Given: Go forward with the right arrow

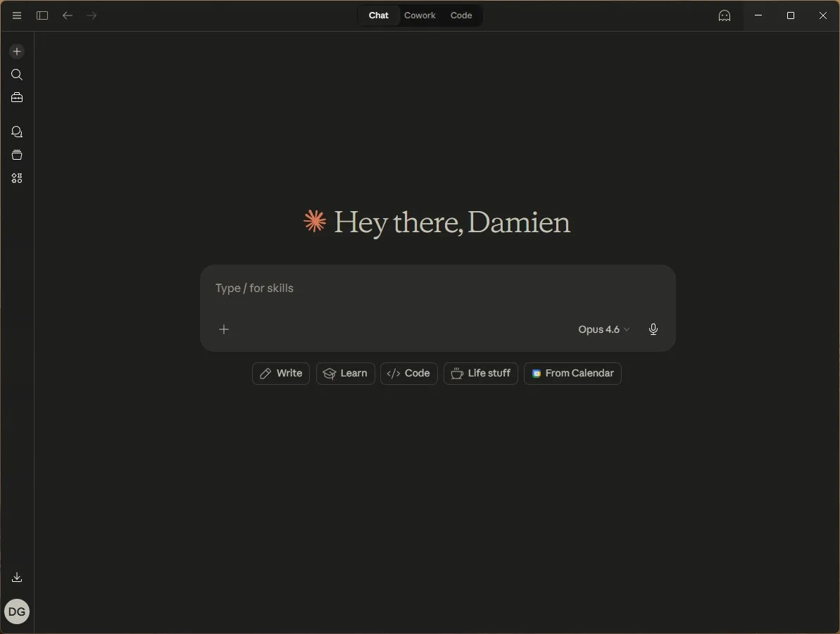Looking at the screenshot, I should coord(92,15).
